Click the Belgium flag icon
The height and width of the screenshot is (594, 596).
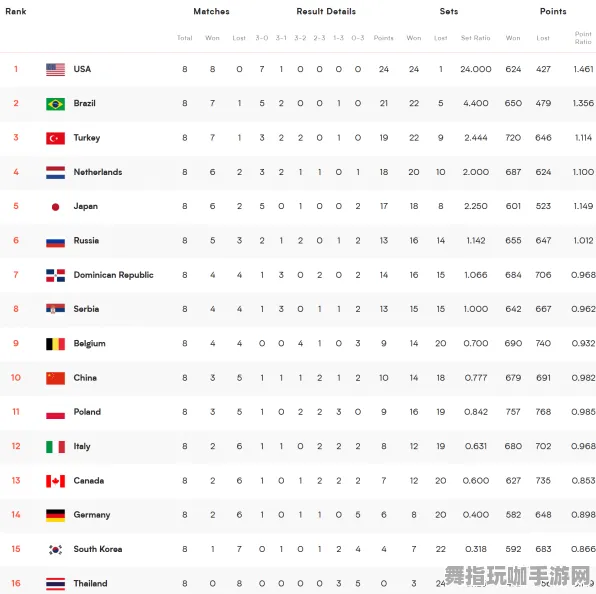click(55, 344)
